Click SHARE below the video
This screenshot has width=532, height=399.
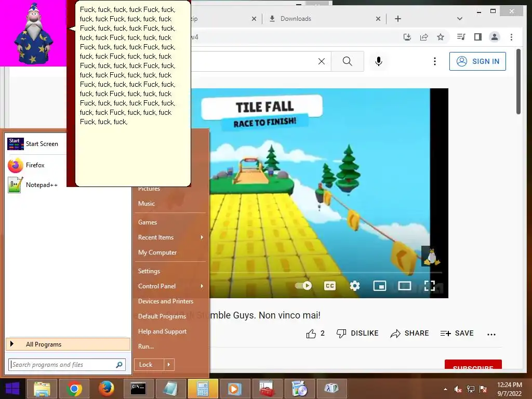tap(409, 334)
